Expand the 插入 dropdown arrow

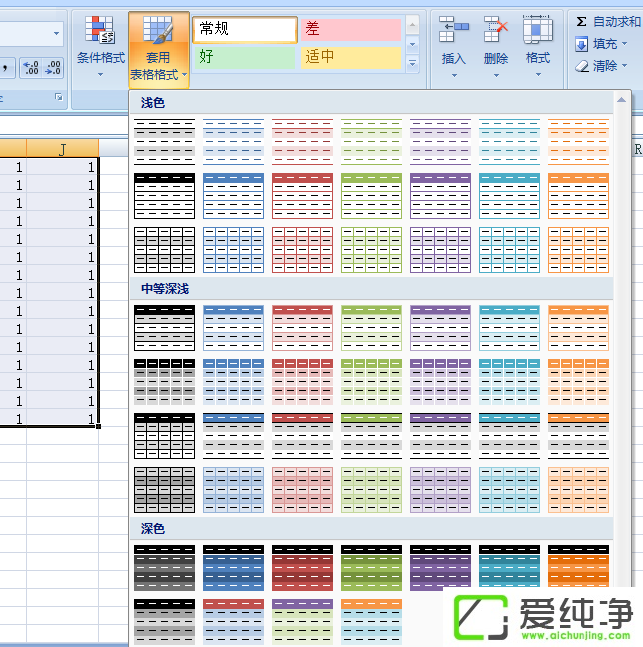point(454,76)
